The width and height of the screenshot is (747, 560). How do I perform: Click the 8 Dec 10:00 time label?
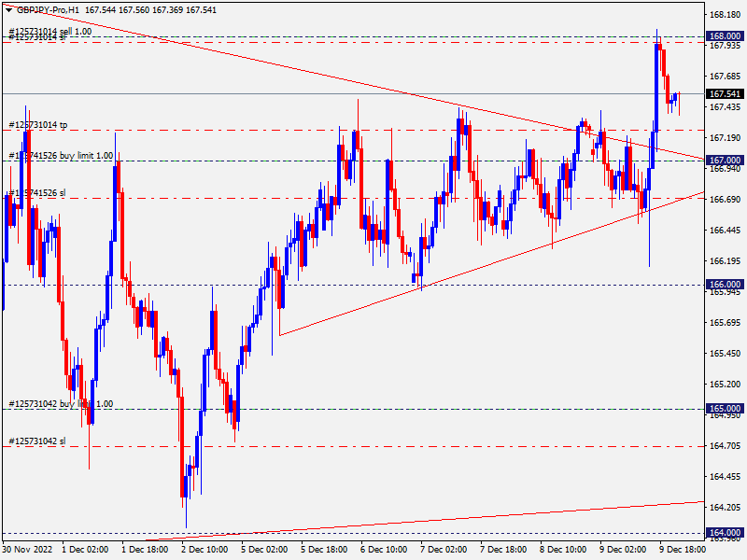point(563,549)
